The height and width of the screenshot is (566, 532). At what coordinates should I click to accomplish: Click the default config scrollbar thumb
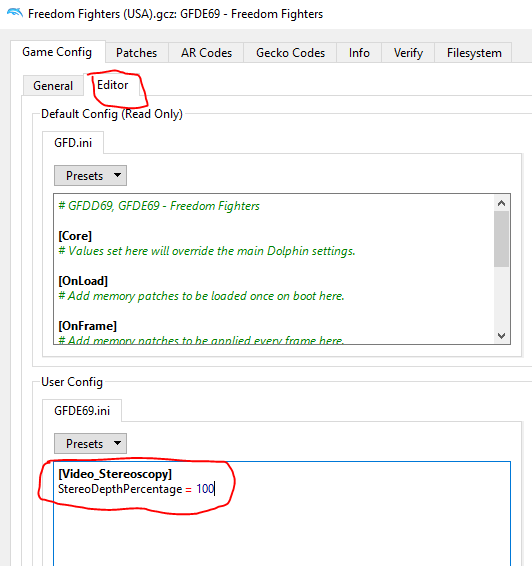pyautogui.click(x=501, y=239)
